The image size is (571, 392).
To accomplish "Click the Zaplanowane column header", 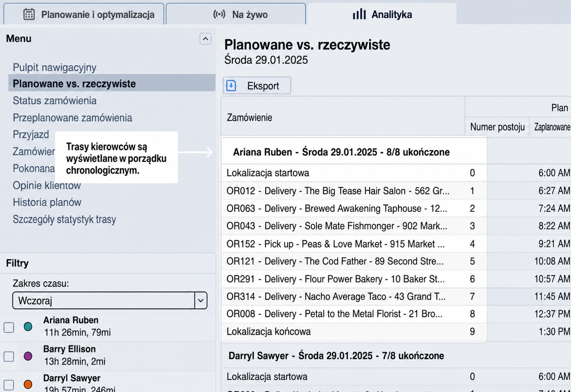I will point(553,127).
